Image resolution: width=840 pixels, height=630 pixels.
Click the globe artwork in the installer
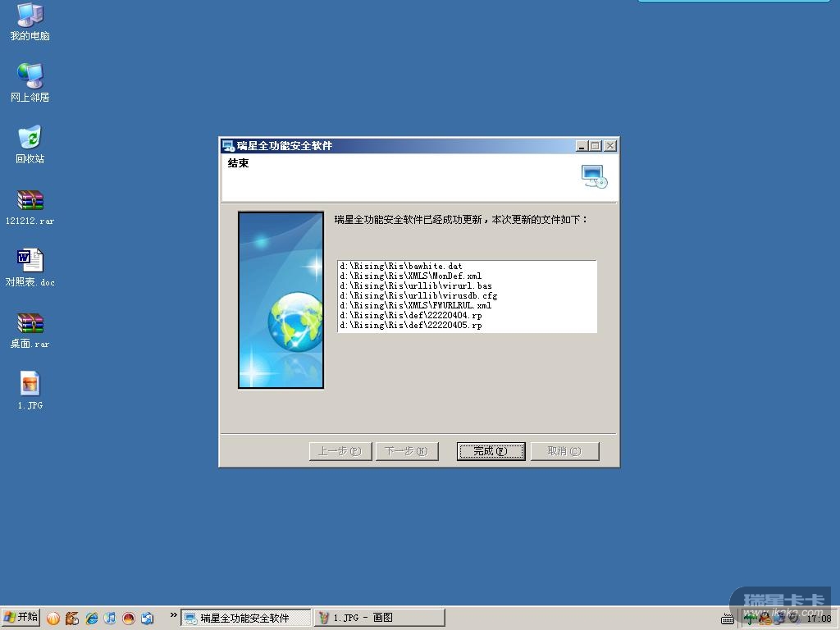[x=295, y=322]
